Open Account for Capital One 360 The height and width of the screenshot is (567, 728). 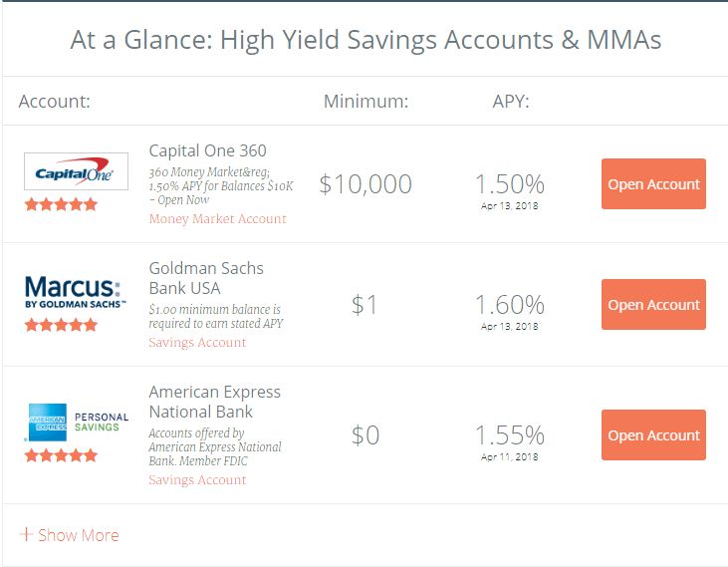coord(653,184)
